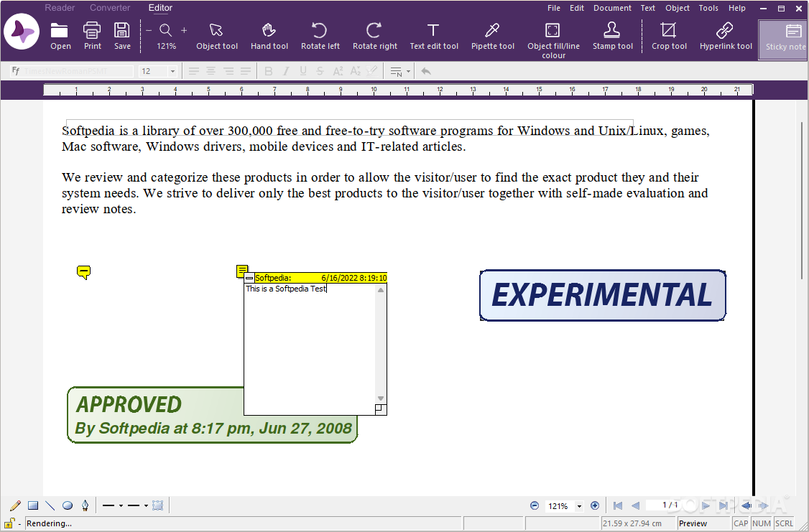The height and width of the screenshot is (532, 809).
Task: Switch to the Converter tab
Action: (x=110, y=8)
